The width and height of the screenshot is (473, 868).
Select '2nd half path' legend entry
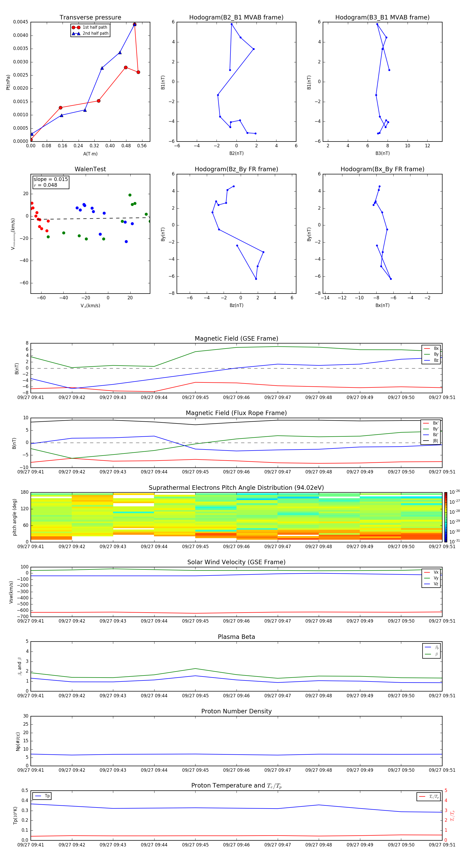(x=90, y=33)
